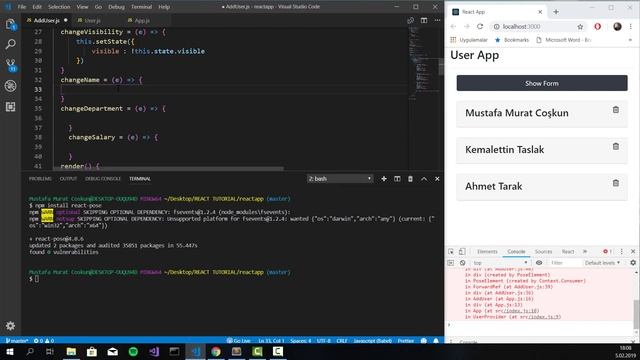
Task: Click the Prettier status bar item
Action: (x=406, y=341)
